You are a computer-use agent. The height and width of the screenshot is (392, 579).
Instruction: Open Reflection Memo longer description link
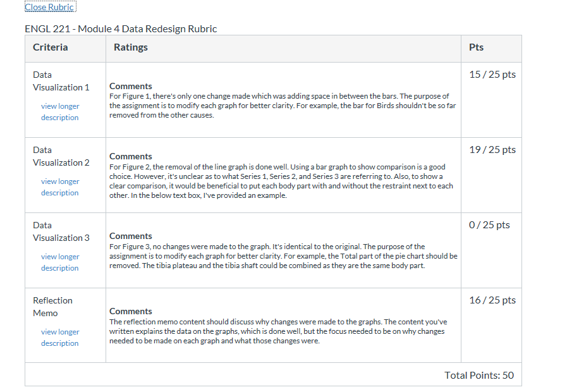60,338
